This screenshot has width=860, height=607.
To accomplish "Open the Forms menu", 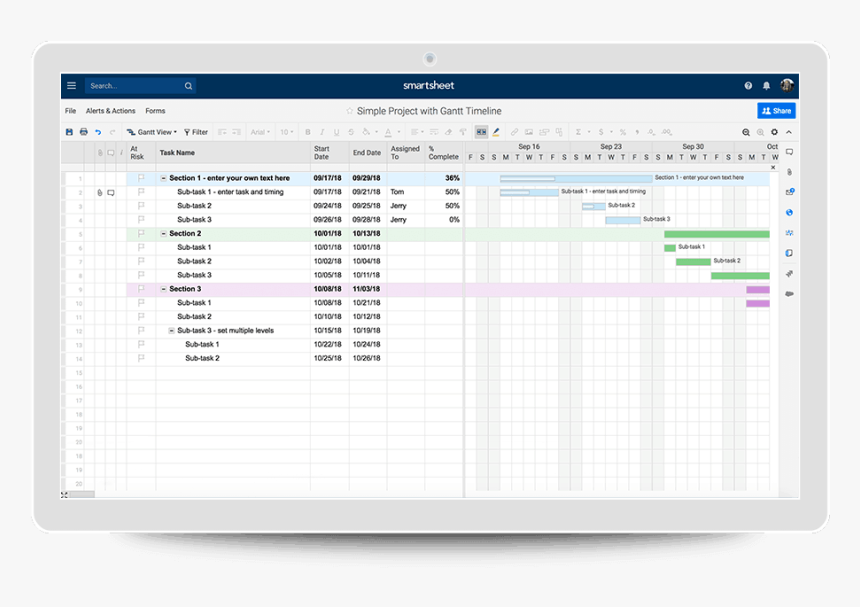I will coord(155,110).
